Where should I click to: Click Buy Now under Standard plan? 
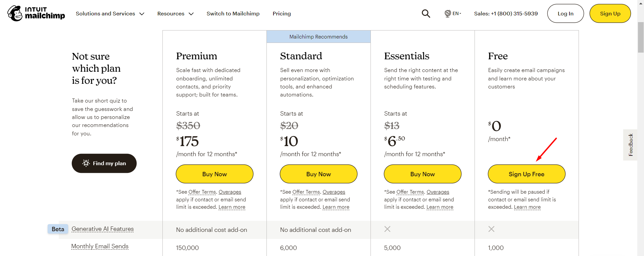pyautogui.click(x=318, y=174)
